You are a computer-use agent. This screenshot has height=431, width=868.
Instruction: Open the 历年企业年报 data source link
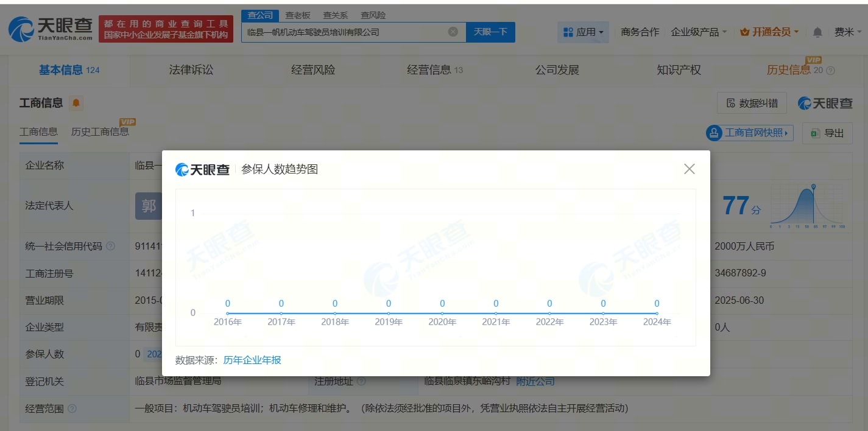(x=252, y=360)
